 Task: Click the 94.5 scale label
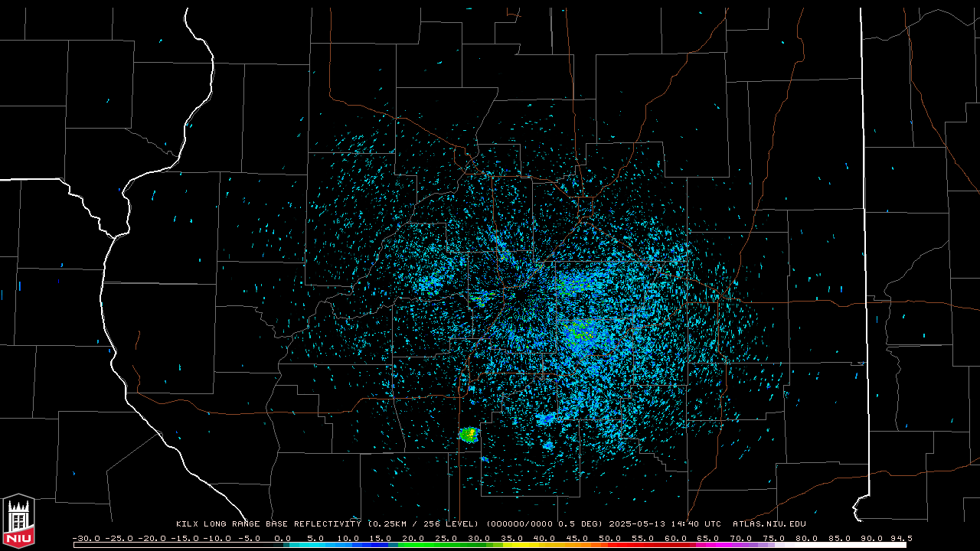pyautogui.click(x=900, y=538)
